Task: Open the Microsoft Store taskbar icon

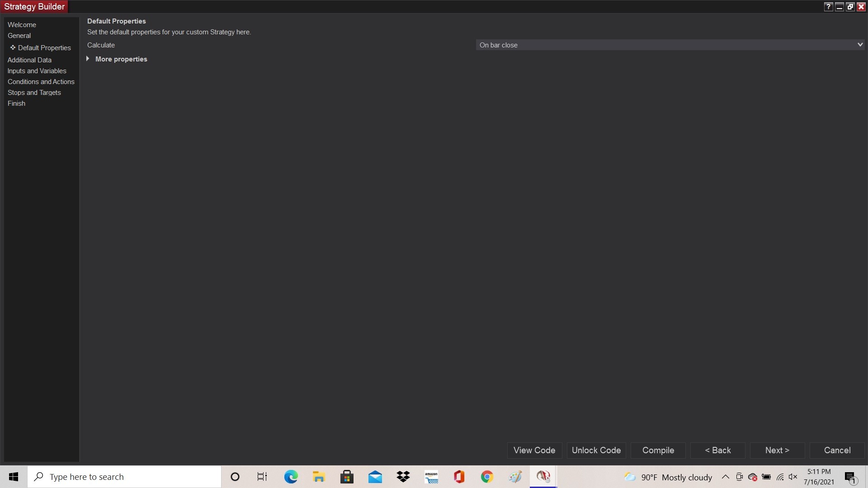Action: (347, 477)
